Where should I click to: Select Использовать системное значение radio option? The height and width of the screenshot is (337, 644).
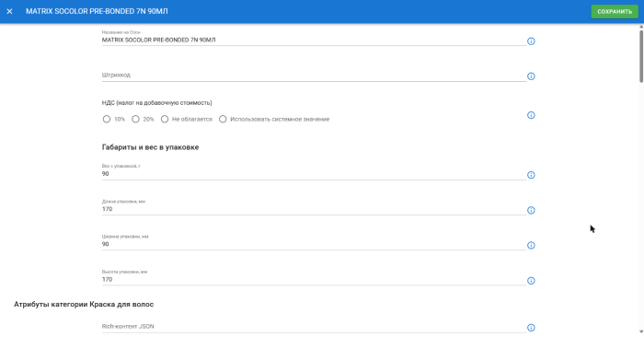tap(223, 119)
